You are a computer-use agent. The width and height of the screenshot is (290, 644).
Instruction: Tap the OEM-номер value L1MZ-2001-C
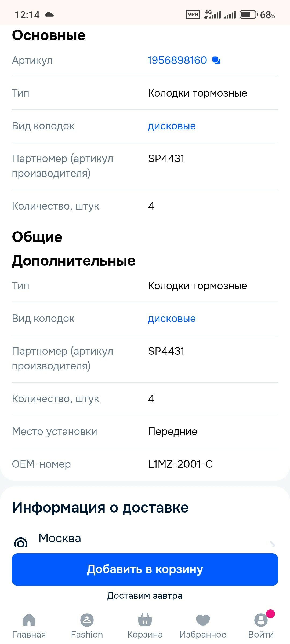(x=180, y=464)
